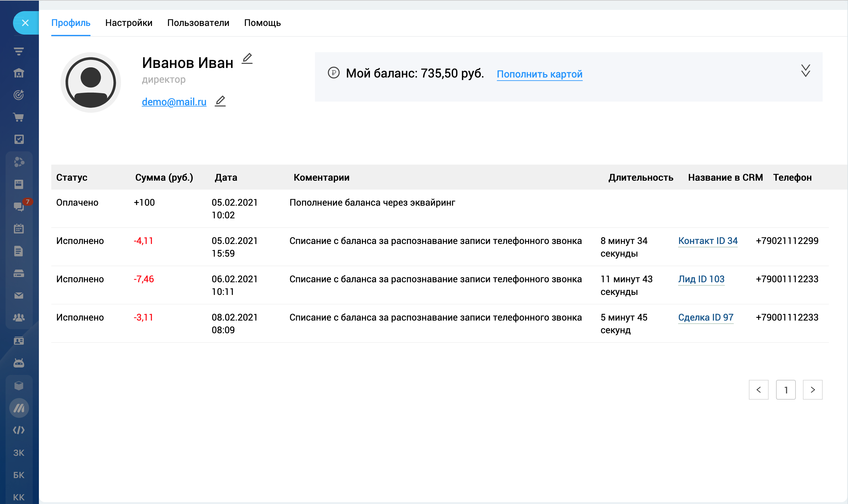Open the sales funnel sidebar icon
848x504 pixels.
click(19, 51)
